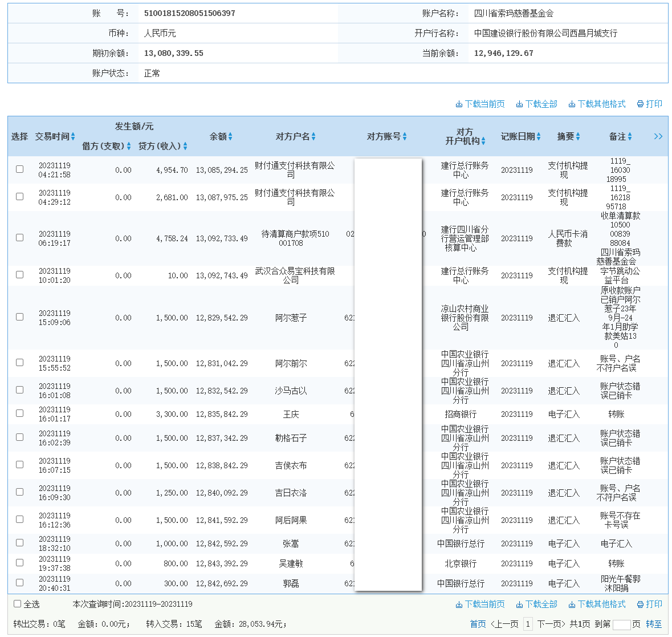
Task: Select the 阿后阿果 row checkbox
Action: click(x=20, y=519)
